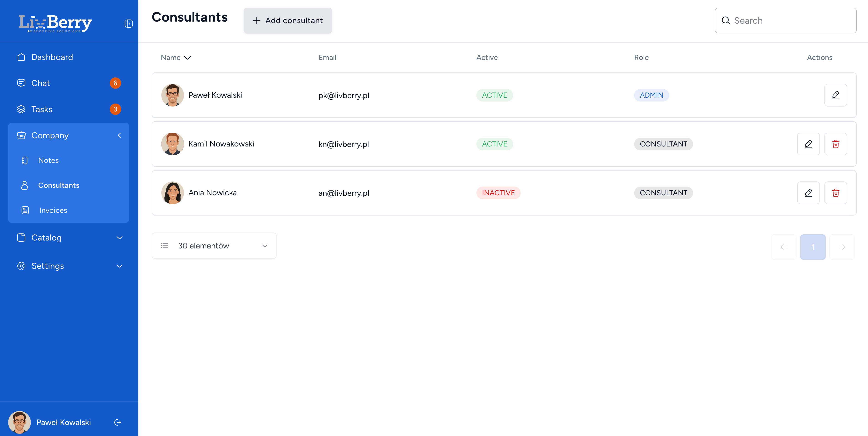Edit Kamil Nowakowski with the pencil icon

click(808, 144)
